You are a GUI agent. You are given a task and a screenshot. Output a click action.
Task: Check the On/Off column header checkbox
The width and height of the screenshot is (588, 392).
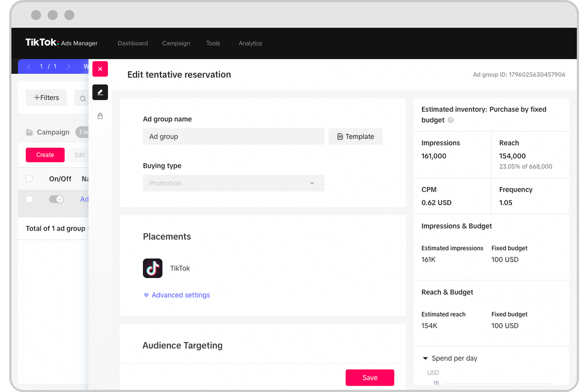click(30, 179)
